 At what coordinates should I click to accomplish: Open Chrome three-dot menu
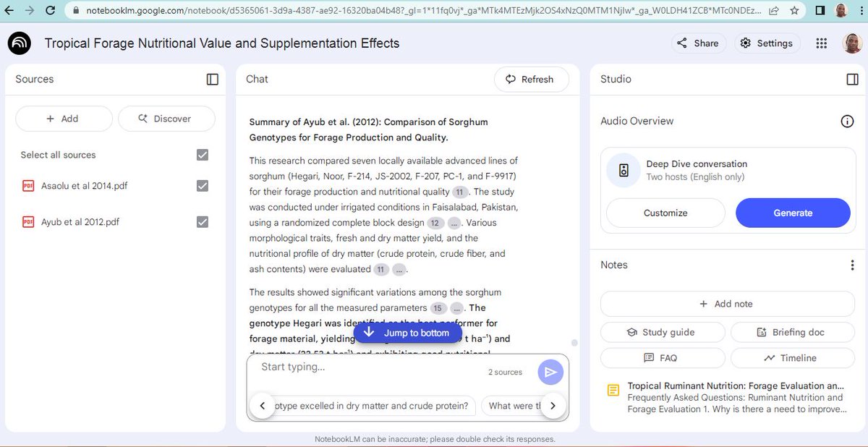pyautogui.click(x=860, y=11)
